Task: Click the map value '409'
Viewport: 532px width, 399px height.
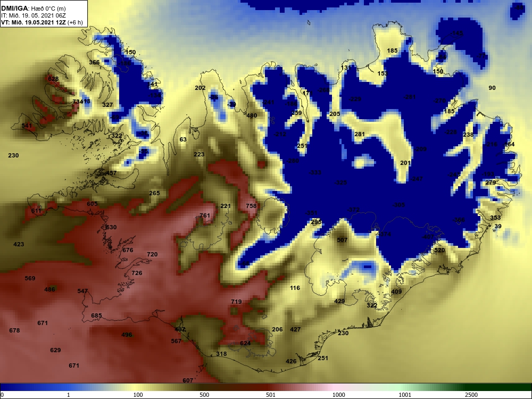Action: tap(396, 292)
